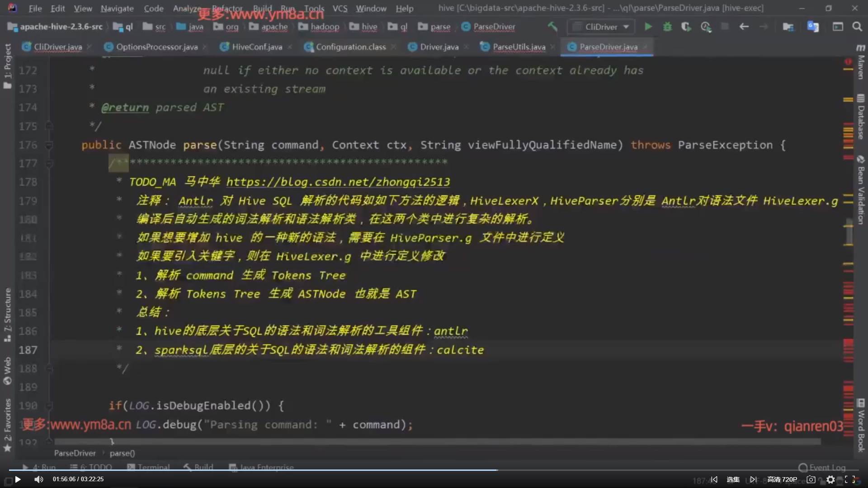Image resolution: width=868 pixels, height=488 pixels.
Task: Click the video progress bar
Action: [x=434, y=470]
